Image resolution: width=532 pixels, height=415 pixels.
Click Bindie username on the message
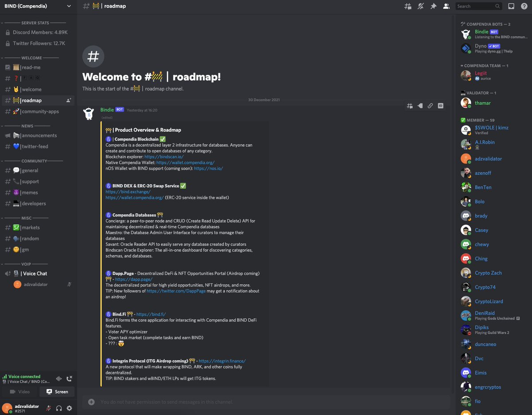pos(107,110)
